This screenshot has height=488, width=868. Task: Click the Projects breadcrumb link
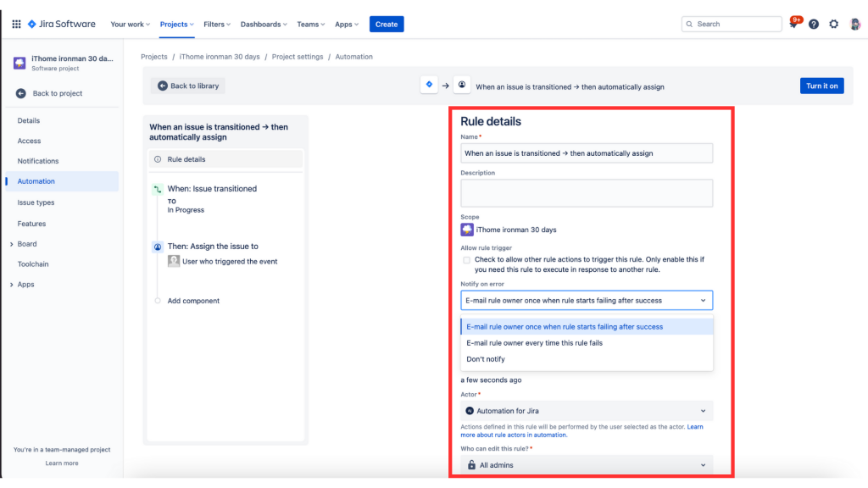point(154,57)
